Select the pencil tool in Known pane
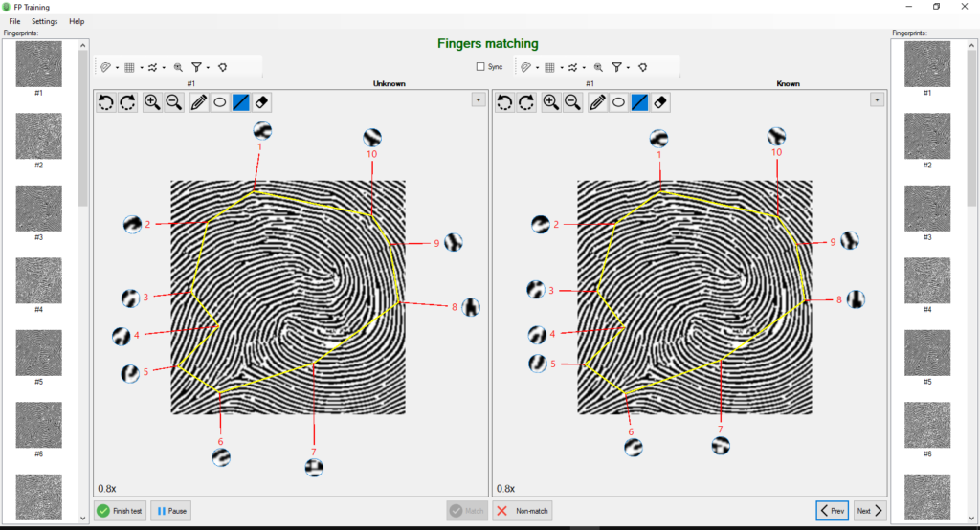The height and width of the screenshot is (530, 980). click(597, 102)
